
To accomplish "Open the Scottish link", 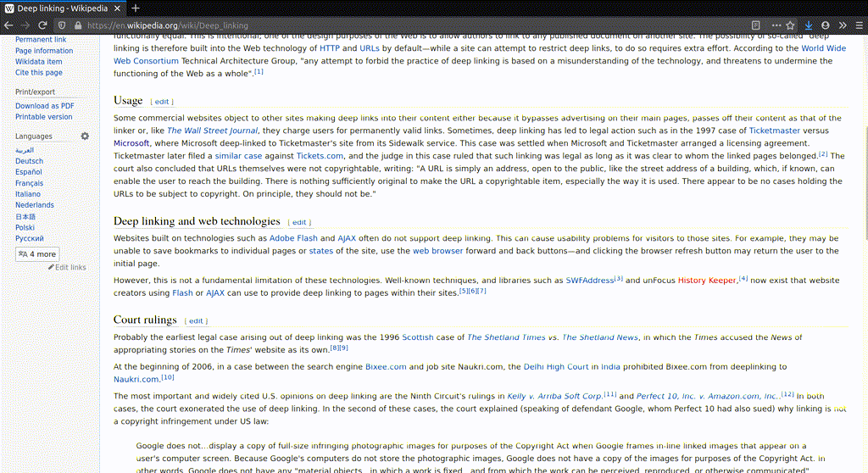I will [417, 337].
